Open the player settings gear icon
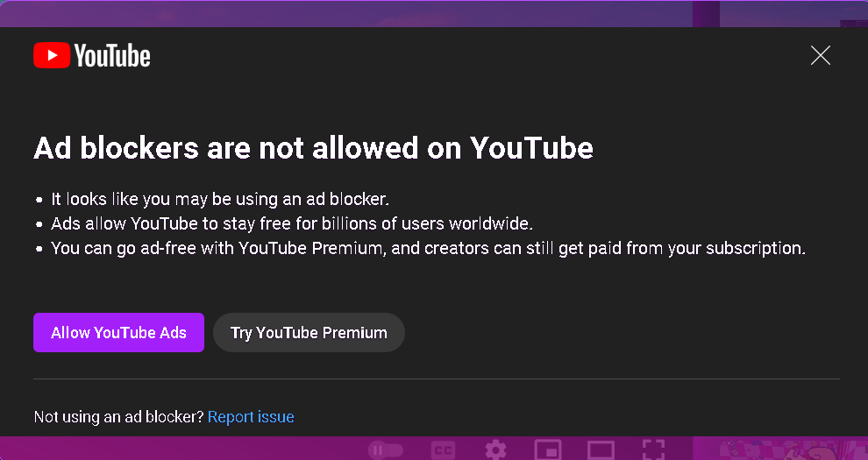This screenshot has height=460, width=868. coord(495,450)
